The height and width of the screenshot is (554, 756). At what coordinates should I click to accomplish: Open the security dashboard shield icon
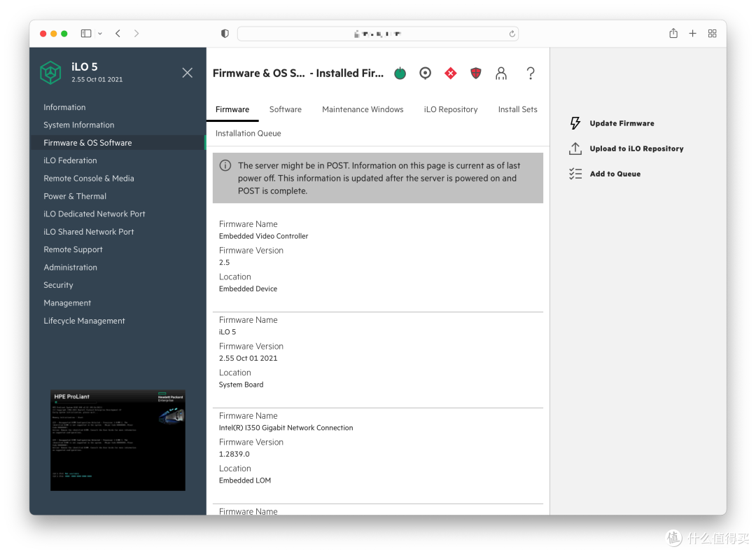[x=475, y=73]
